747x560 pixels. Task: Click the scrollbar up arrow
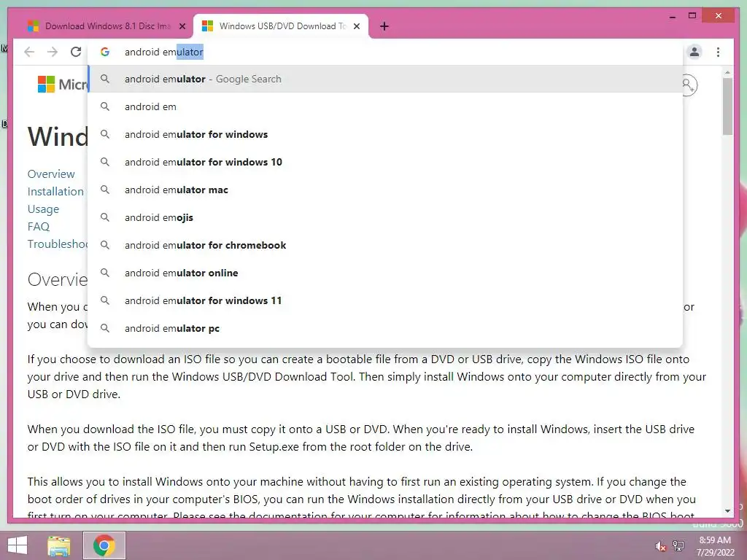[x=727, y=72]
